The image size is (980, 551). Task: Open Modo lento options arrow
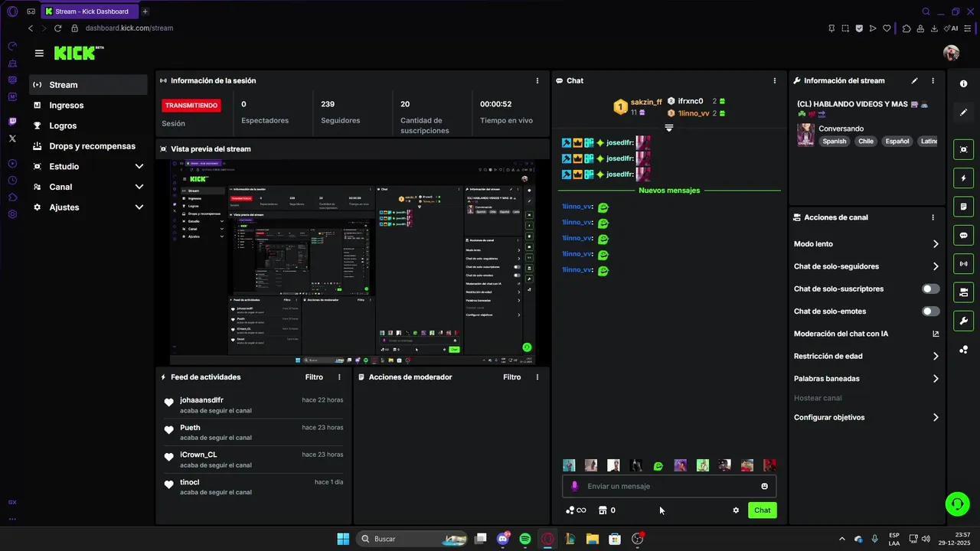pos(936,244)
